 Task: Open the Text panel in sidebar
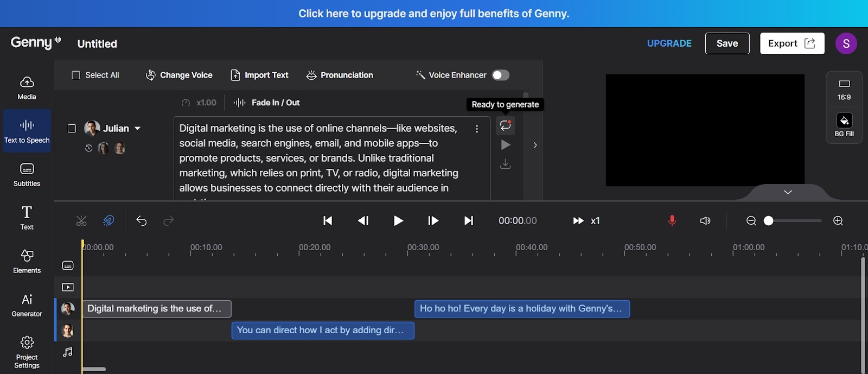tap(27, 218)
